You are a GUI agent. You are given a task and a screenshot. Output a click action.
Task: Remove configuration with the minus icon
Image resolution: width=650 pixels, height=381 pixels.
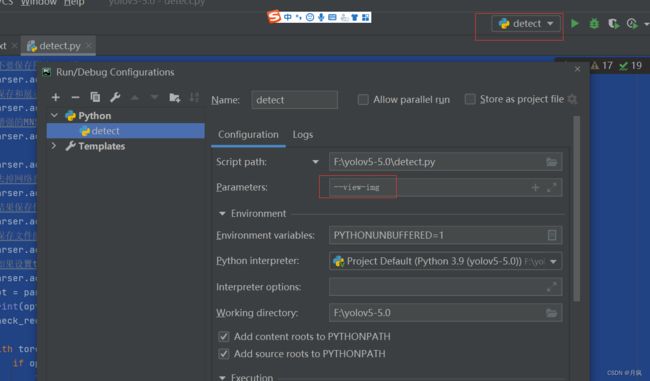(75, 97)
